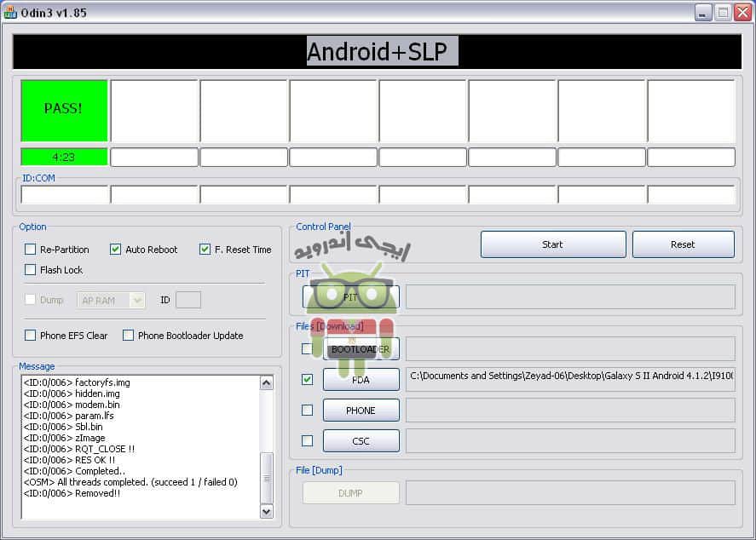Click the DUMP button
Image resolution: width=756 pixels, height=540 pixels.
(x=351, y=493)
